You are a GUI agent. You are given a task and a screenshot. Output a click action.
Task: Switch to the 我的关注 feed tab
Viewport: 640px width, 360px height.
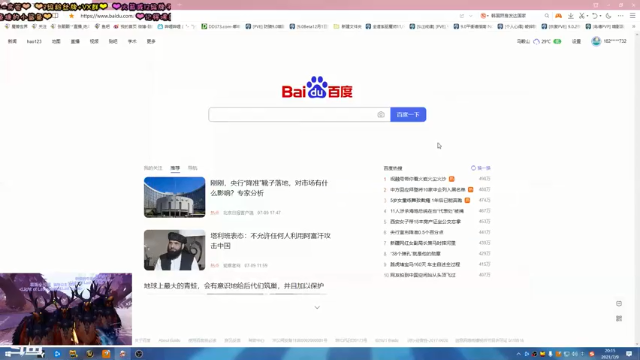coord(153,168)
